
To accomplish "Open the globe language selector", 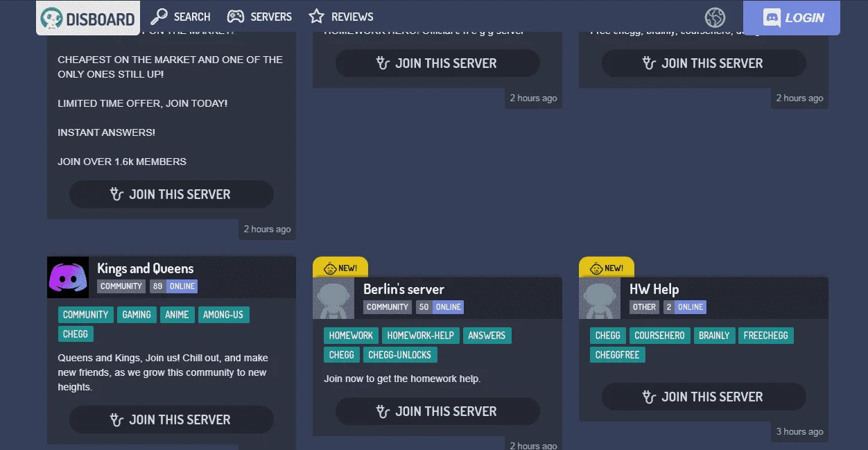I will click(715, 17).
